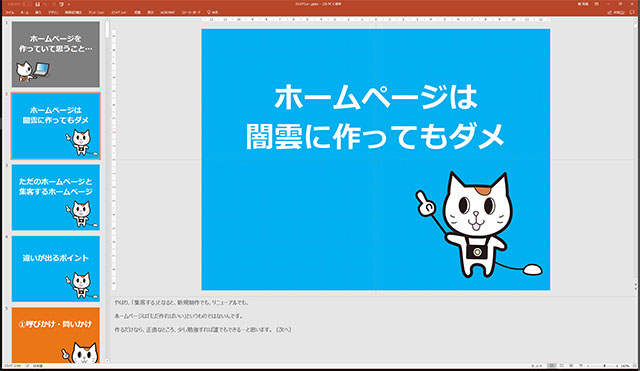Select slide thumbnail 'ただのホームページと集客するホームページ'

tap(56, 197)
